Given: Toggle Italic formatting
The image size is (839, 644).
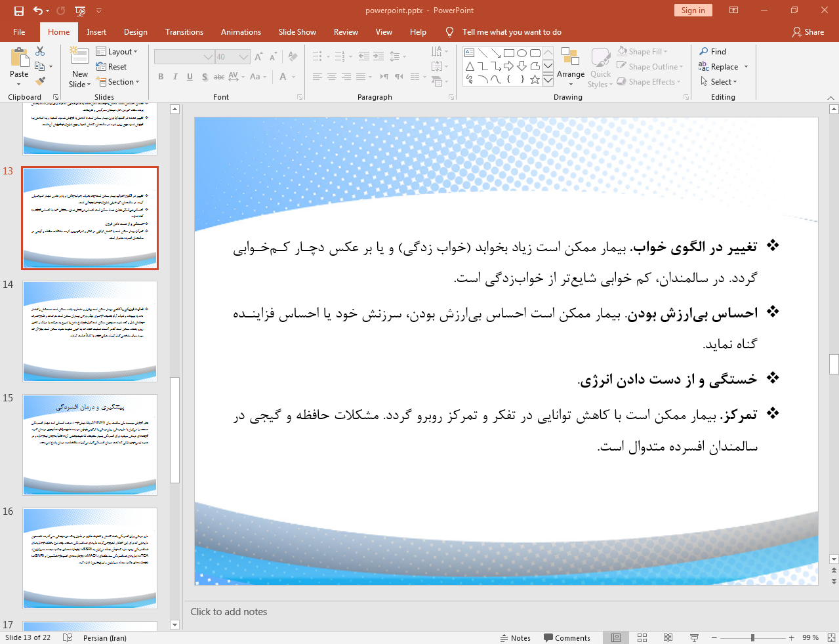Looking at the screenshot, I should tap(175, 77).
